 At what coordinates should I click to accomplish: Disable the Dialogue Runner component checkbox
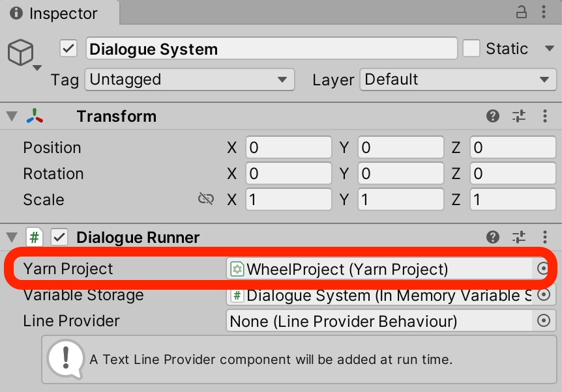point(60,238)
